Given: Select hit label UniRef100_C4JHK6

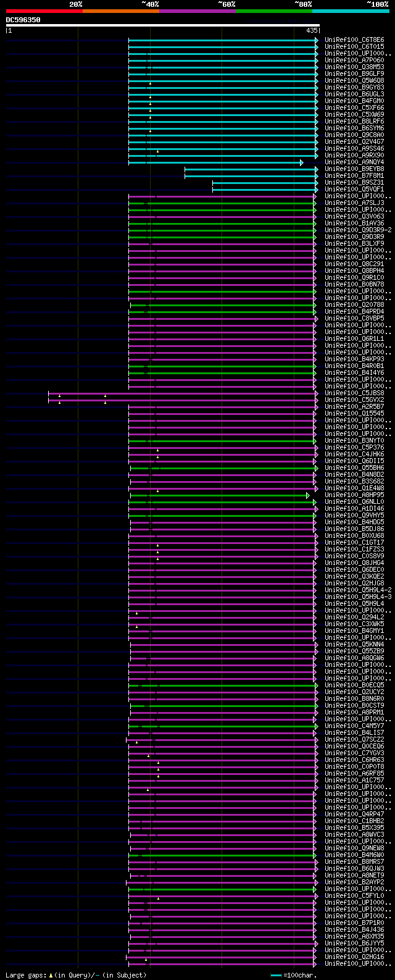Looking at the screenshot, I should coord(354,454).
